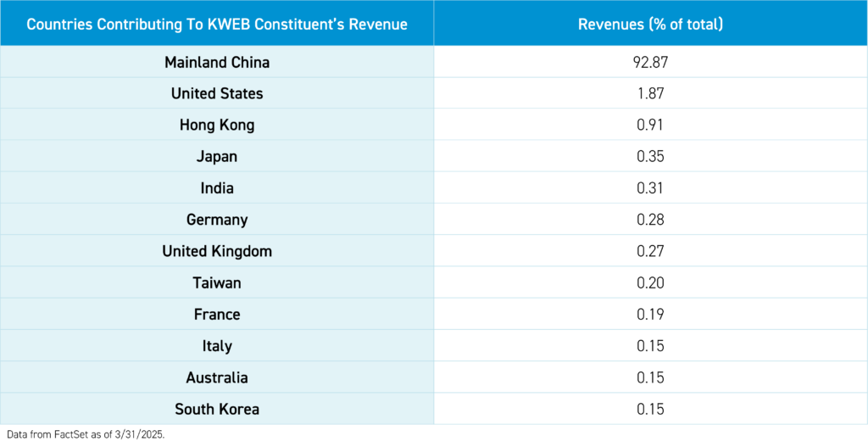Select the 'United Kingdom' cell

click(x=217, y=251)
